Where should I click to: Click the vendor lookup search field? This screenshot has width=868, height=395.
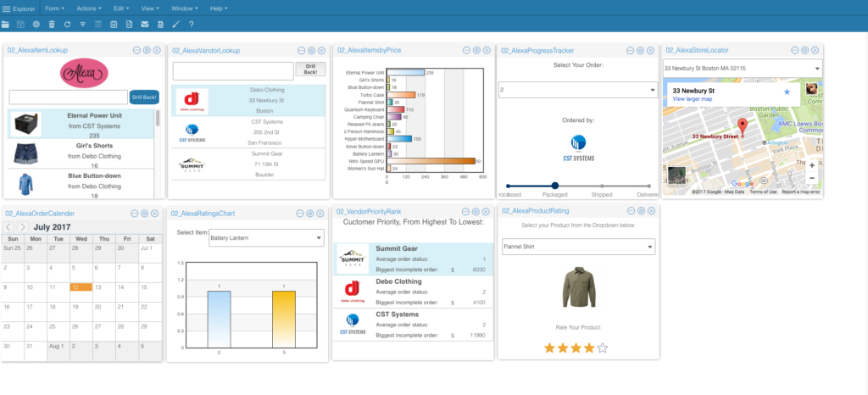click(x=233, y=71)
